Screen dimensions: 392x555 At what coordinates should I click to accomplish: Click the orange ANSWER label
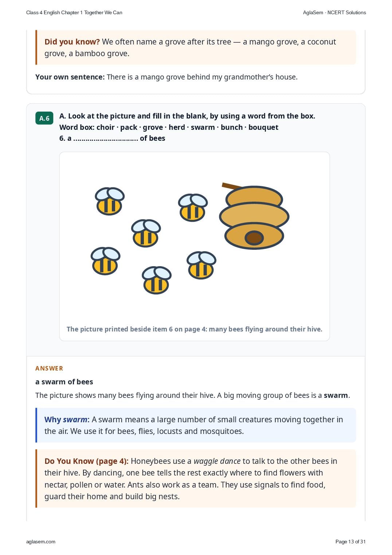click(x=49, y=368)
